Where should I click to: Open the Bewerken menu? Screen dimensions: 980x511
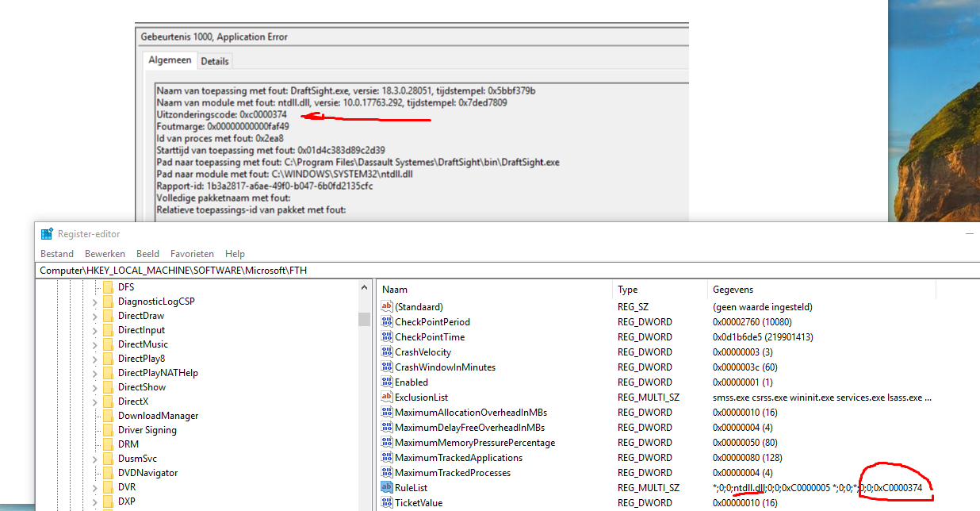(105, 254)
